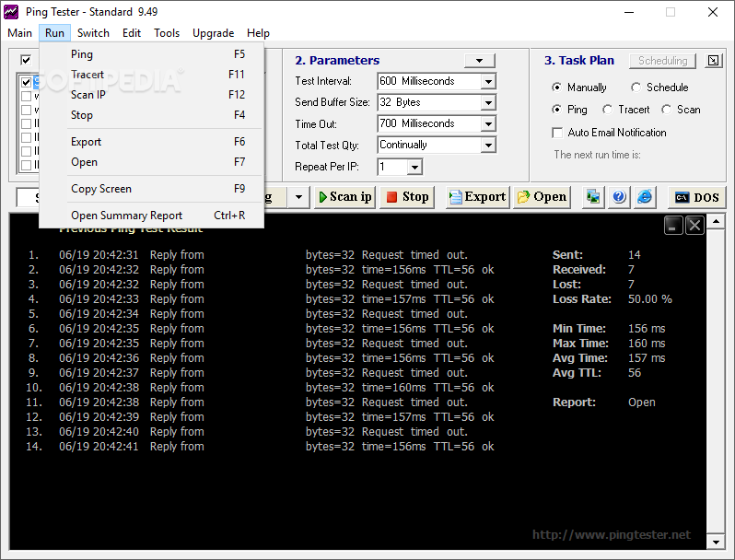Click the Export results button

pos(477,197)
